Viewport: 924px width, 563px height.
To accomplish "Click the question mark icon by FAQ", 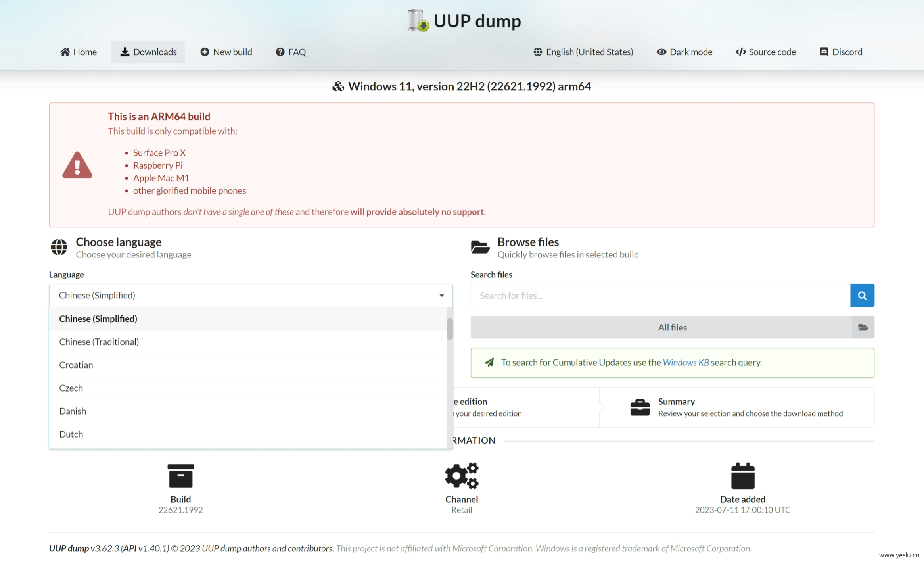I will [280, 52].
